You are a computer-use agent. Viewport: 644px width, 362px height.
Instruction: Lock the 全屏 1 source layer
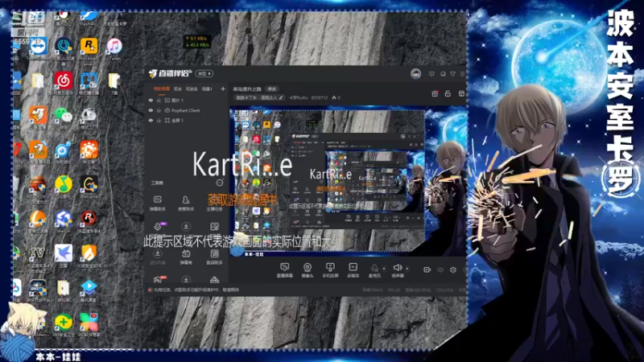coord(159,121)
